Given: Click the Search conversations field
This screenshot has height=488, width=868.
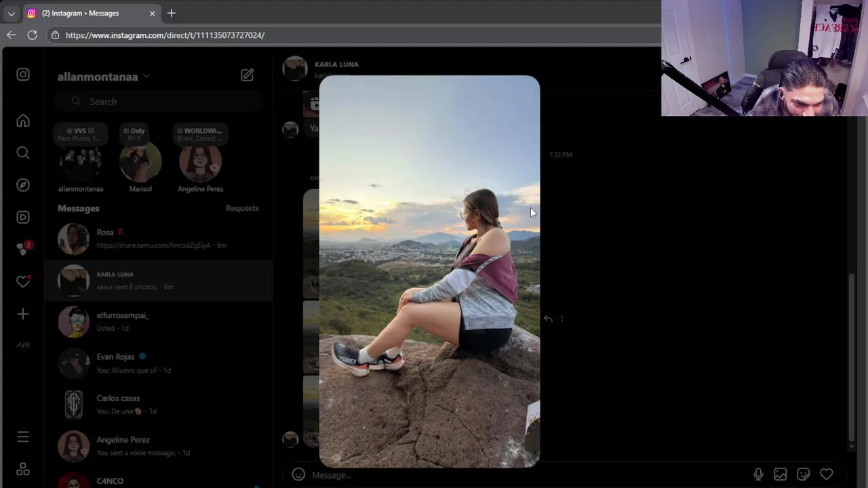Looking at the screenshot, I should (x=159, y=102).
